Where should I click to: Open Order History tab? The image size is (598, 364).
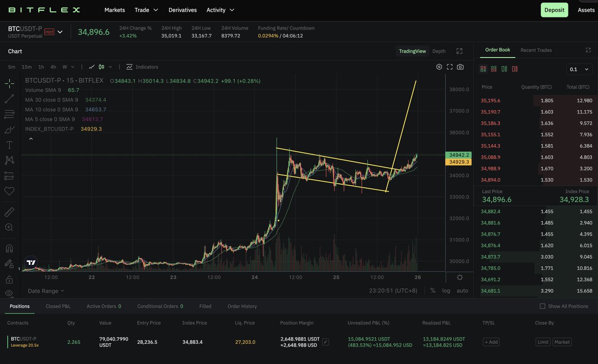coord(242,306)
